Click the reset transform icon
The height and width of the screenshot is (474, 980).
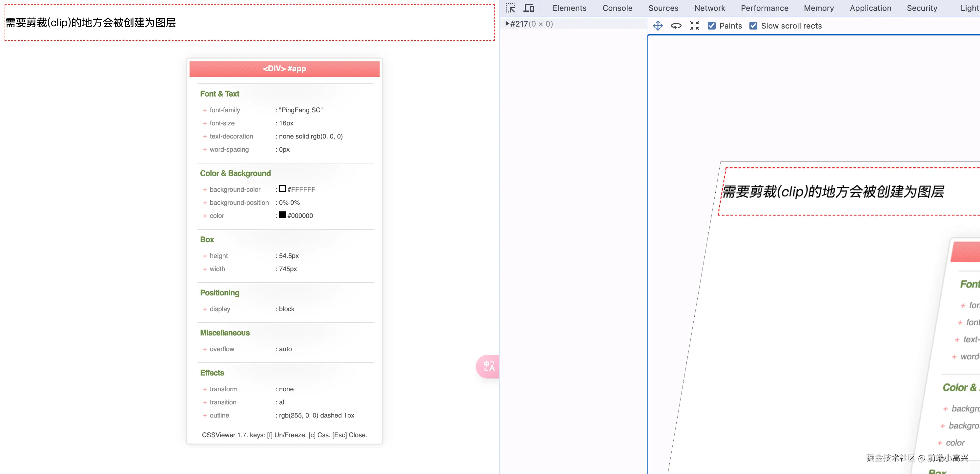pyautogui.click(x=694, y=26)
